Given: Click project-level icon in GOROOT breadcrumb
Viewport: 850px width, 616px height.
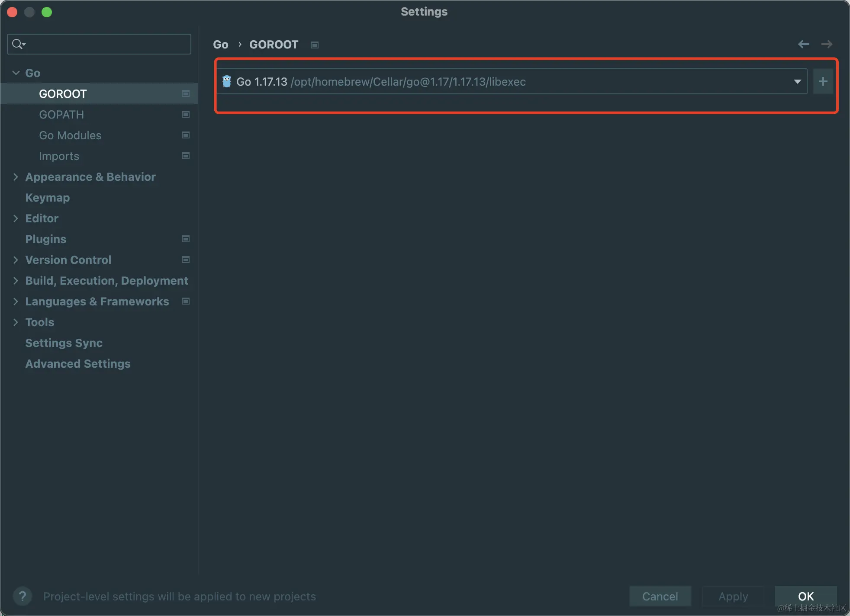Looking at the screenshot, I should point(315,45).
